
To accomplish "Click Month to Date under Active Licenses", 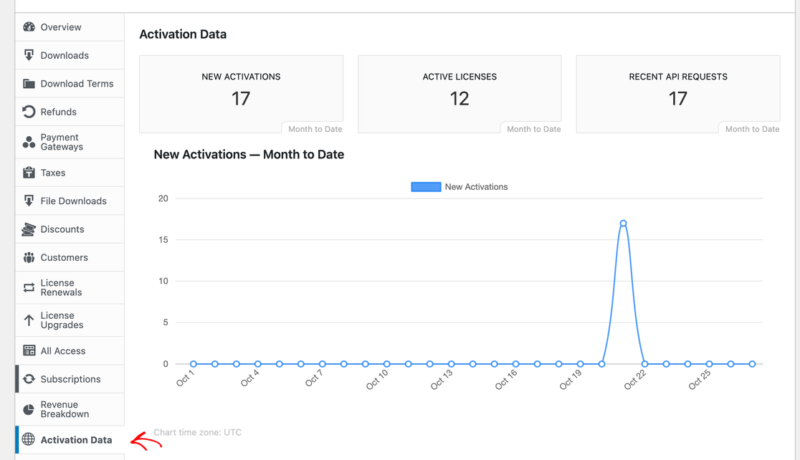I will 534,129.
